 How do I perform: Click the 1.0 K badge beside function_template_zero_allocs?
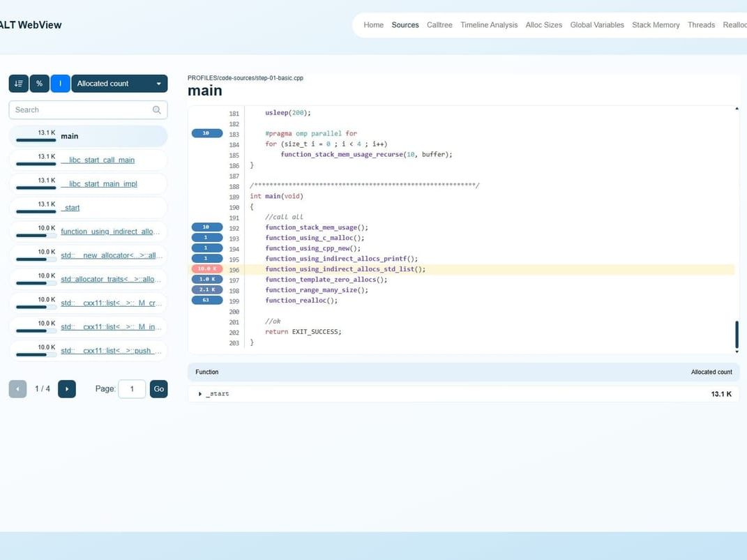[205, 279]
